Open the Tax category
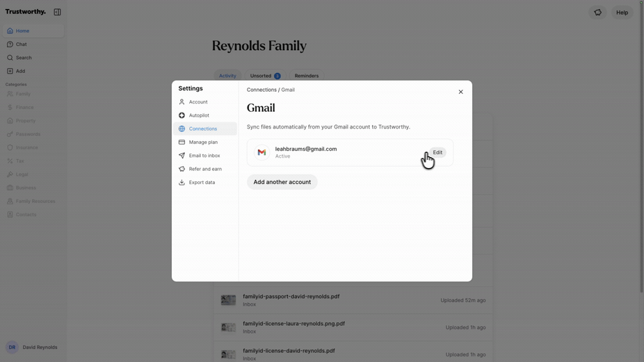Image resolution: width=644 pixels, height=362 pixels. pos(33,161)
